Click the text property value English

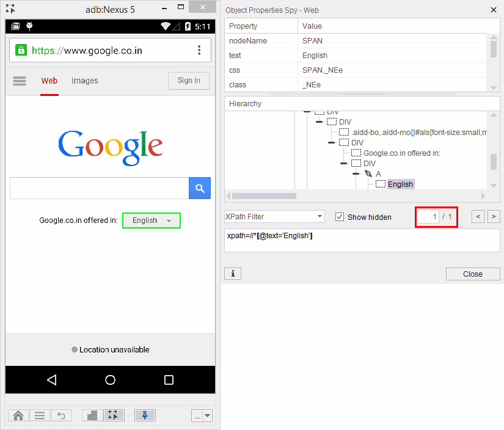click(x=315, y=55)
